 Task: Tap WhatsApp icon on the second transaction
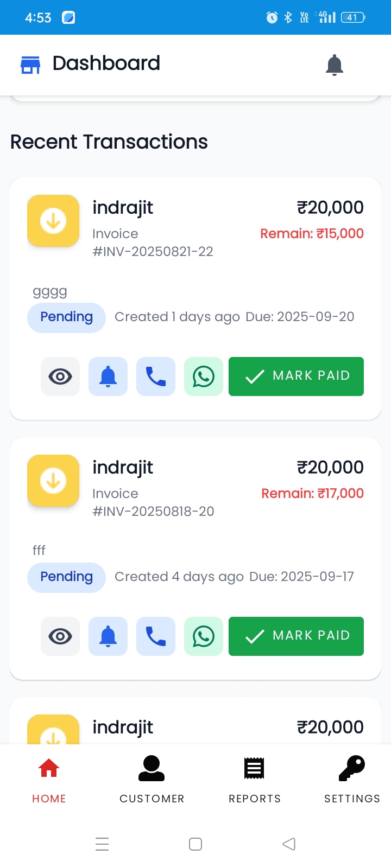[x=203, y=636]
